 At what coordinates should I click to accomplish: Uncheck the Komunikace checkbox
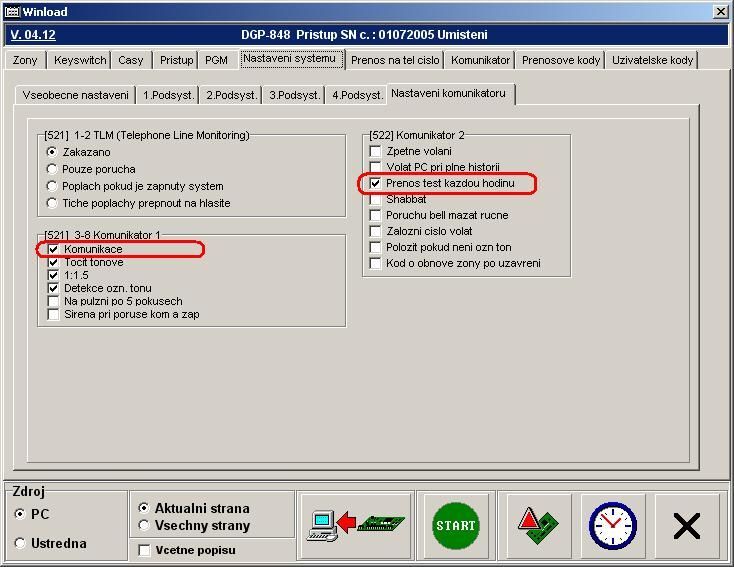pyautogui.click(x=54, y=249)
